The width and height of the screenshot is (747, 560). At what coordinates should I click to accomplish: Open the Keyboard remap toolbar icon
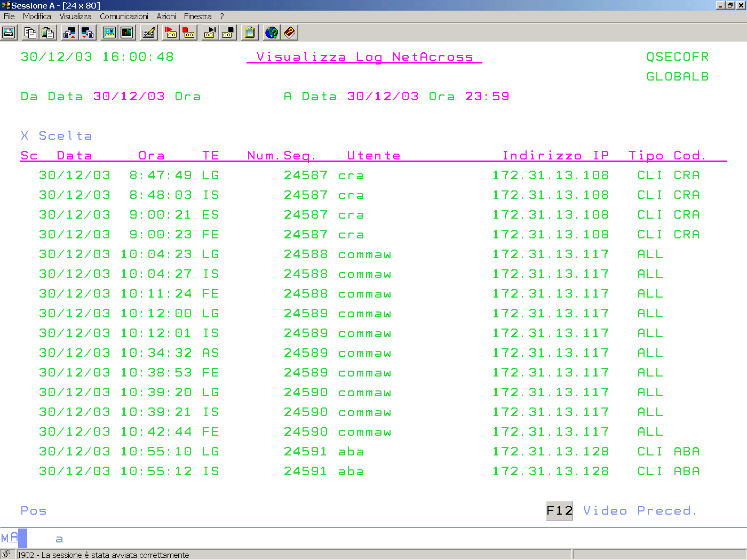(x=149, y=33)
